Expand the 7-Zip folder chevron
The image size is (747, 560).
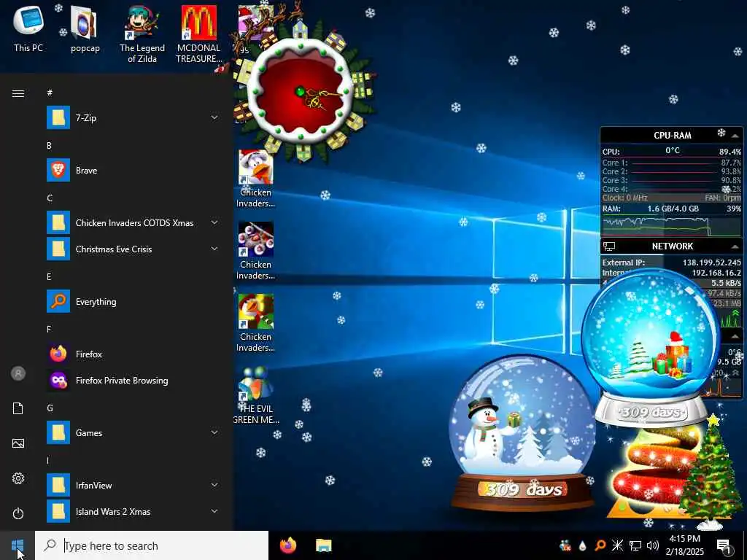click(214, 117)
